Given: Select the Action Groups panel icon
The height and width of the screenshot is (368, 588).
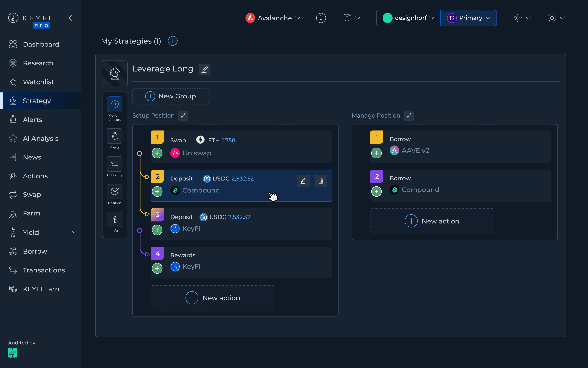Looking at the screenshot, I should [x=115, y=104].
